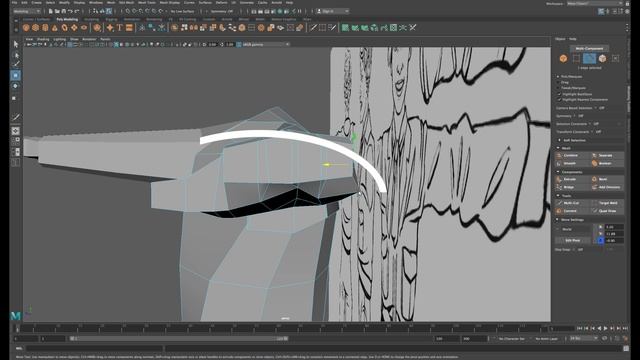Click the Bridge button

(x=571, y=187)
